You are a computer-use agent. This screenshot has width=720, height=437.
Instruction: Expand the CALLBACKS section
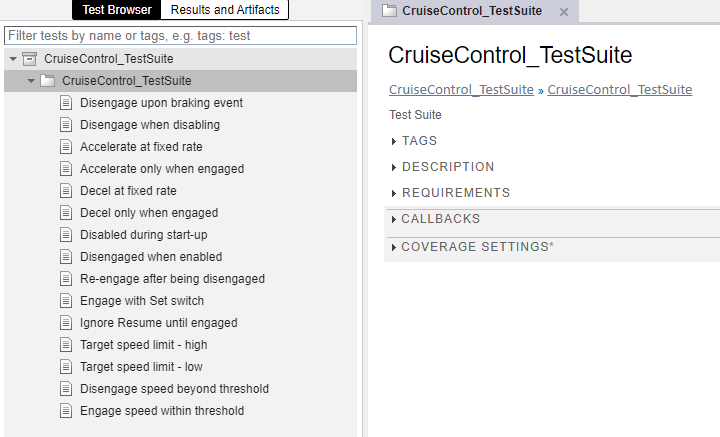(x=395, y=220)
